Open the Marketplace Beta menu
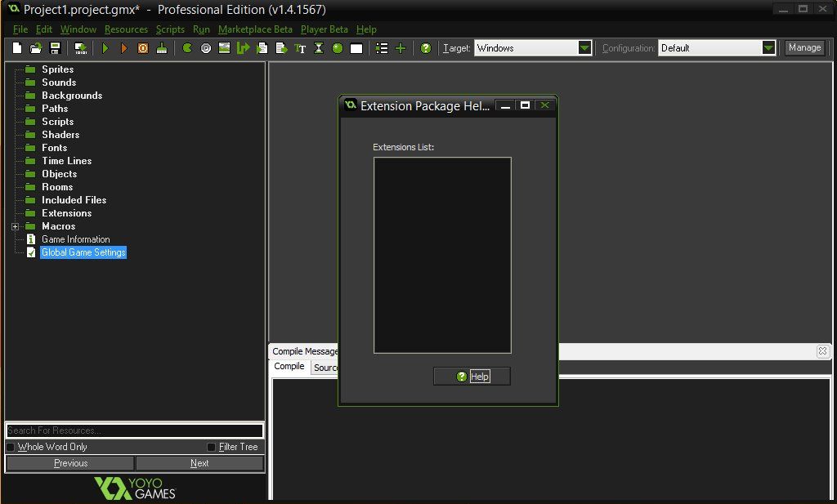This screenshot has height=504, width=837. pyautogui.click(x=255, y=29)
